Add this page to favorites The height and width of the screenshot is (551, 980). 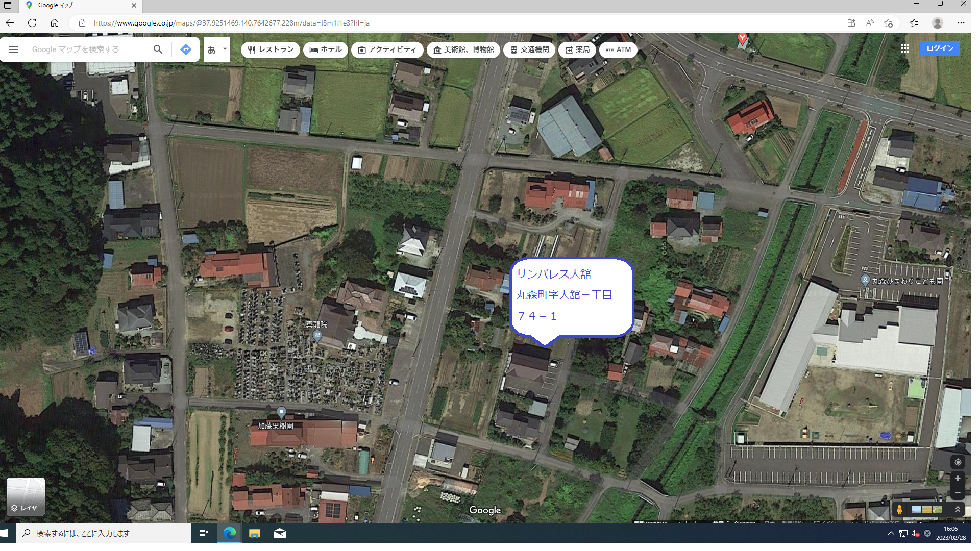click(x=889, y=23)
